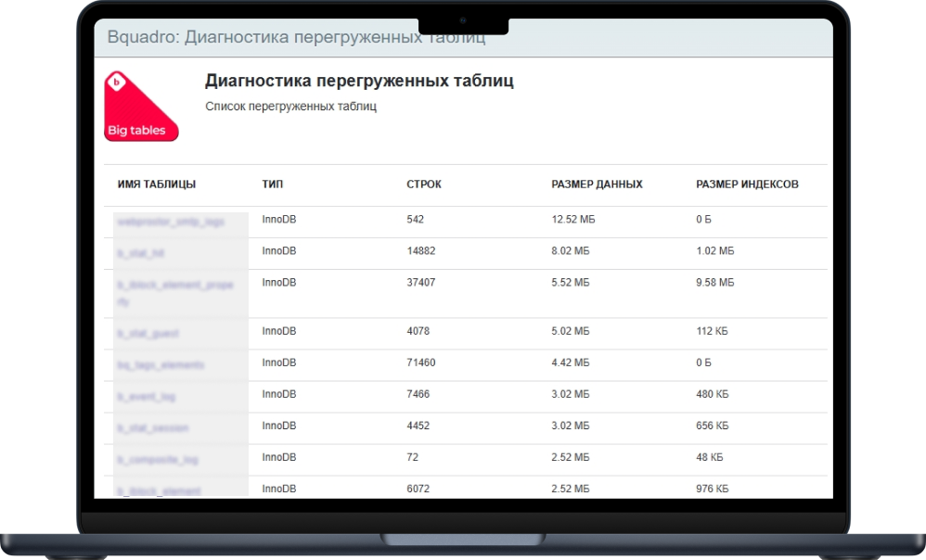The width and height of the screenshot is (926, 560).
Task: Sort by the 'Размер данных' column header
Action: click(x=597, y=185)
